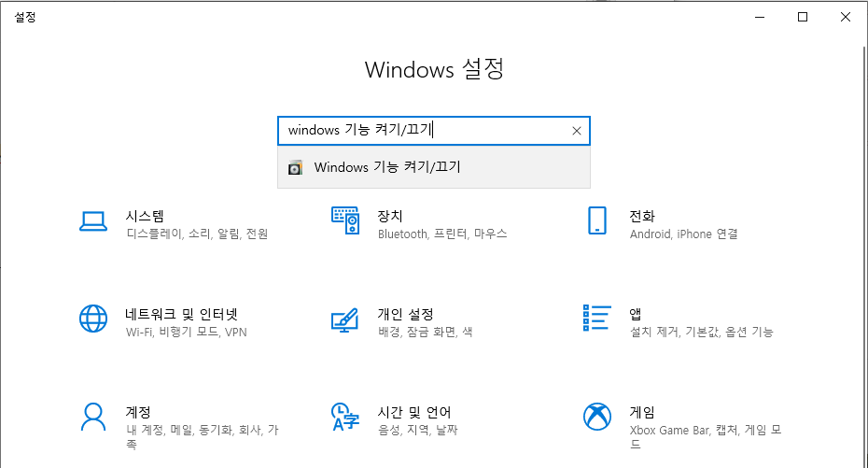Click the text 디스플레이, 소리, 알림, 전원
Screen dimensions: 868x468
tap(197, 234)
